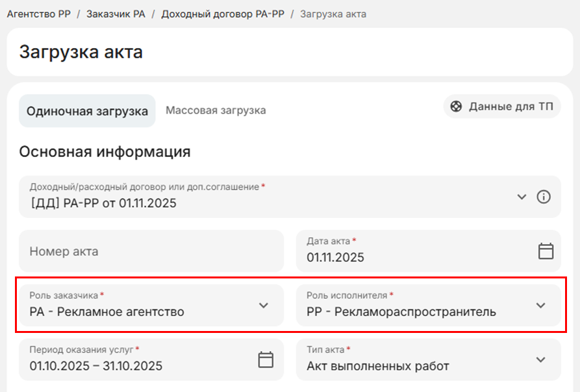Click the РА - Рекламное агентство value
580x392 pixels.
pyautogui.click(x=107, y=312)
